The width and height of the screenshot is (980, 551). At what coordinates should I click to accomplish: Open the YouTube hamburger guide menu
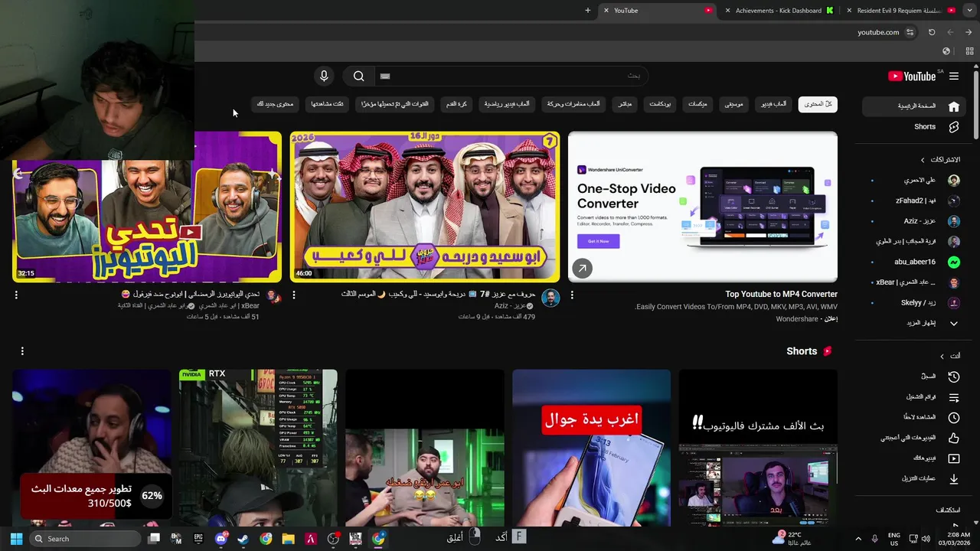point(953,76)
